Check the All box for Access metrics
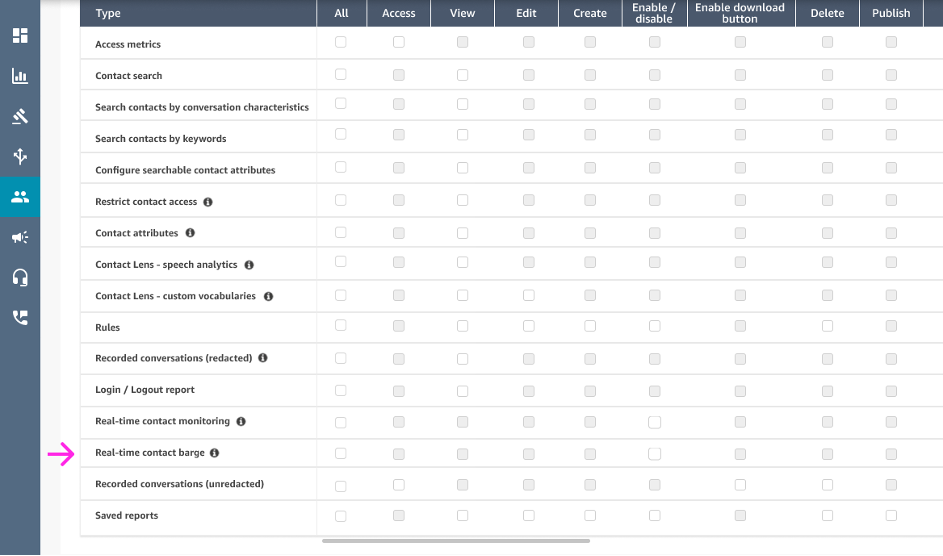Viewport: 943px width, 556px height. pos(340,41)
